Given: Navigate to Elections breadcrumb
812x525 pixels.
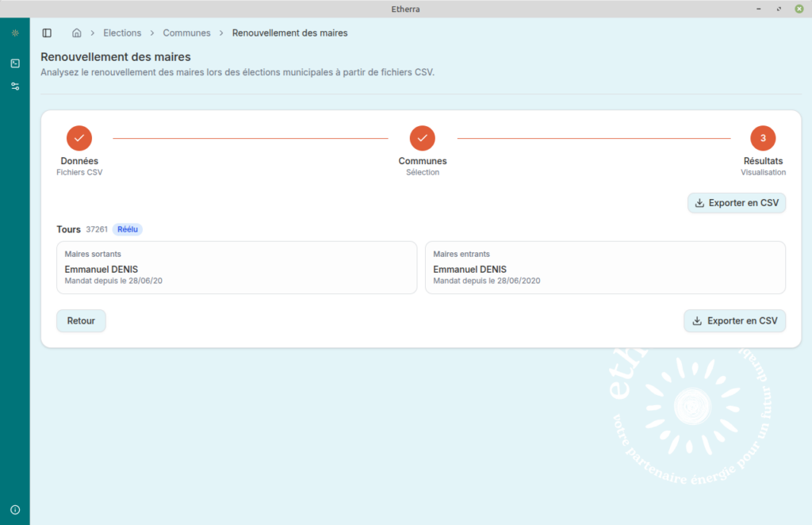Looking at the screenshot, I should pyautogui.click(x=122, y=33).
